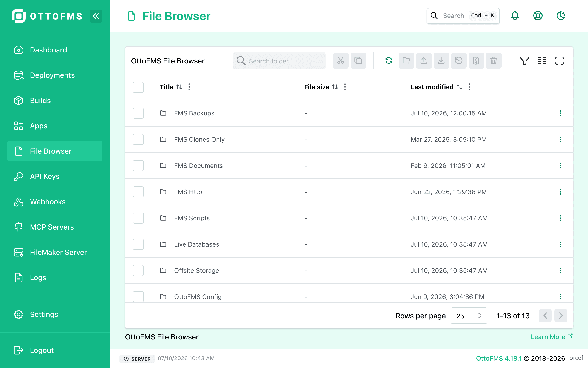Focus the Search folder input field
588x368 pixels.
(279, 61)
